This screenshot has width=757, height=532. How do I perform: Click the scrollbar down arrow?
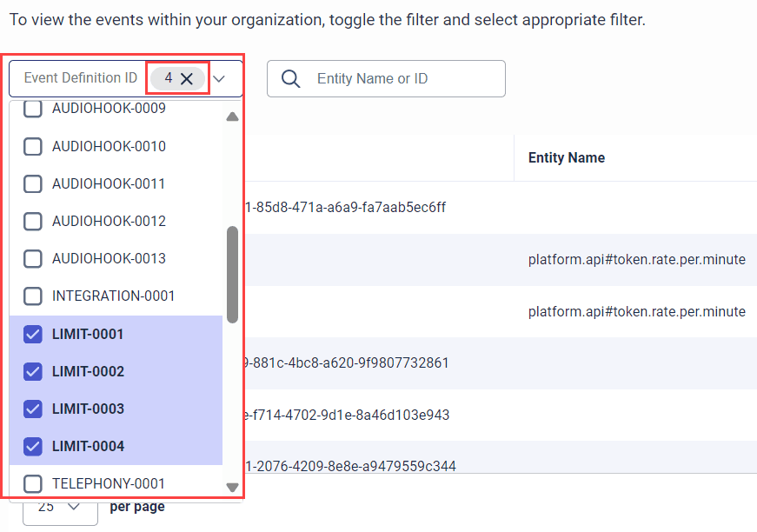coord(232,487)
